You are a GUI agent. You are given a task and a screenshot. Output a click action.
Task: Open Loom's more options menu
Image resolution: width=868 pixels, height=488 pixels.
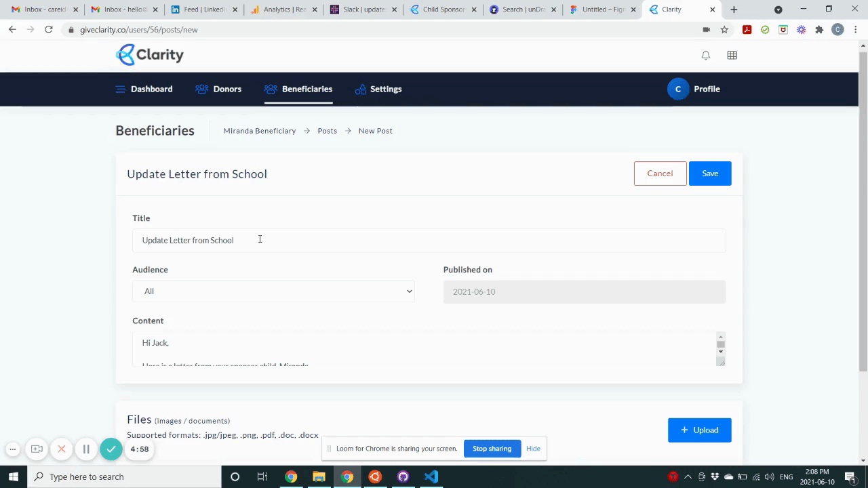coord(12,449)
